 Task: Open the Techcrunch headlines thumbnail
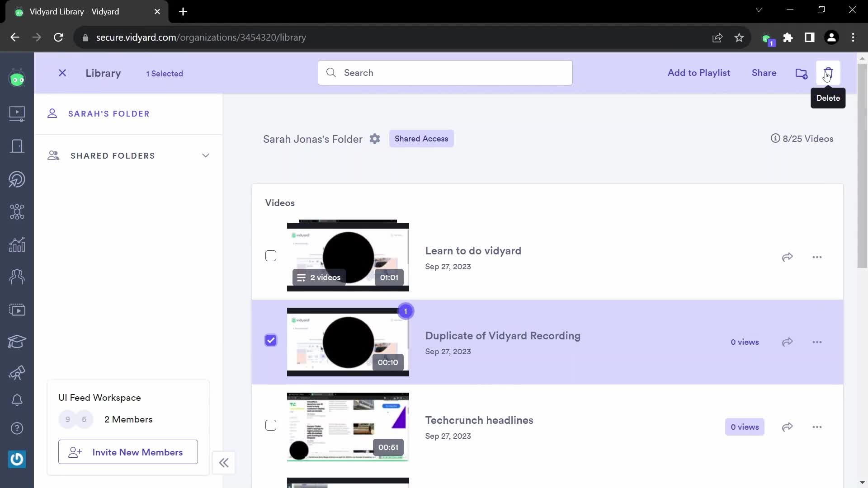(x=348, y=427)
